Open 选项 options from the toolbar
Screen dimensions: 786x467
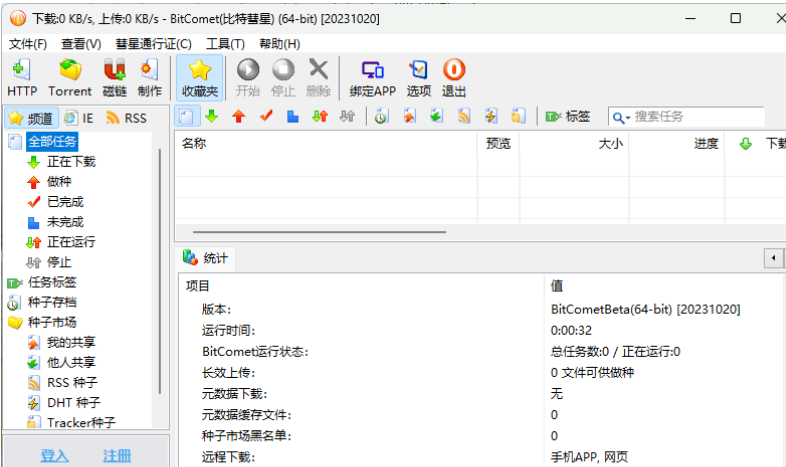419,77
